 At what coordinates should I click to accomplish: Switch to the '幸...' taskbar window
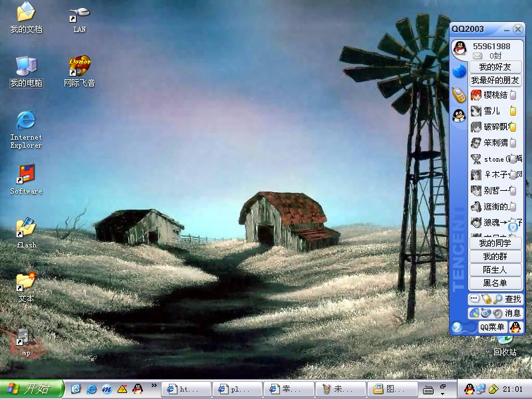(289, 389)
